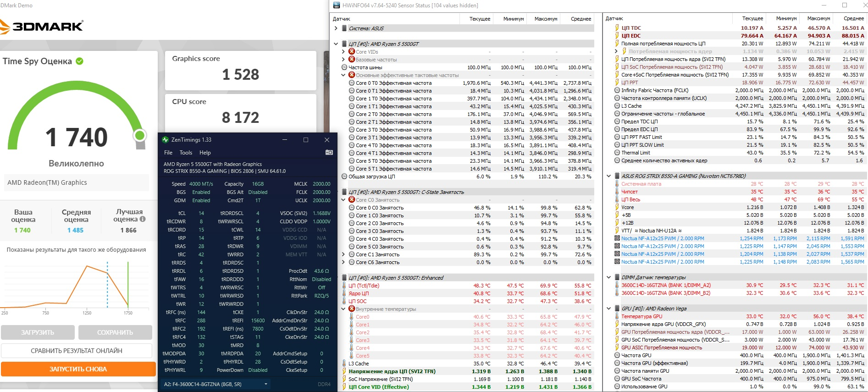
Task: Collapse Основные эффективные тактовые частоты
Action: point(343,75)
